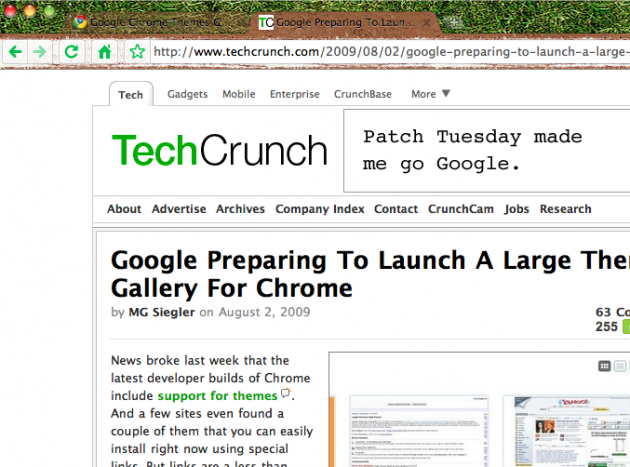Open the Research page
The image size is (630, 467).
566,209
